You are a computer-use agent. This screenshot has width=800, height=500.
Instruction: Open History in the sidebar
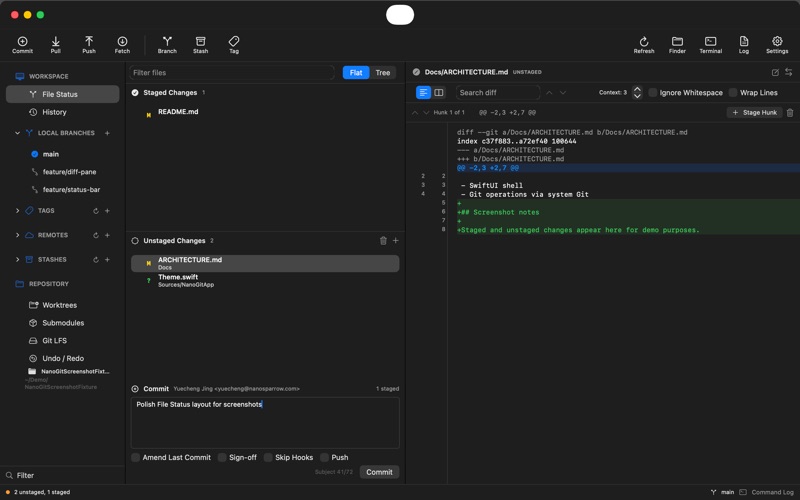pyautogui.click(x=62, y=112)
